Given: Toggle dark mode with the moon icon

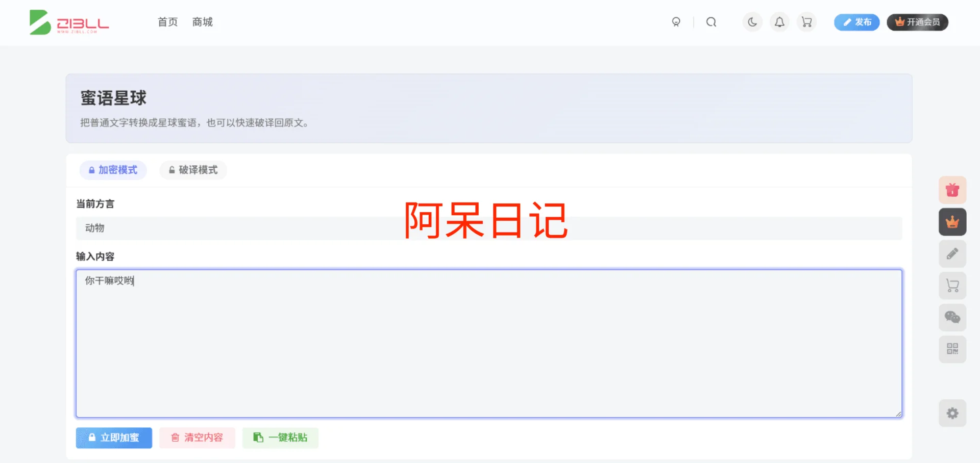Looking at the screenshot, I should click(751, 22).
